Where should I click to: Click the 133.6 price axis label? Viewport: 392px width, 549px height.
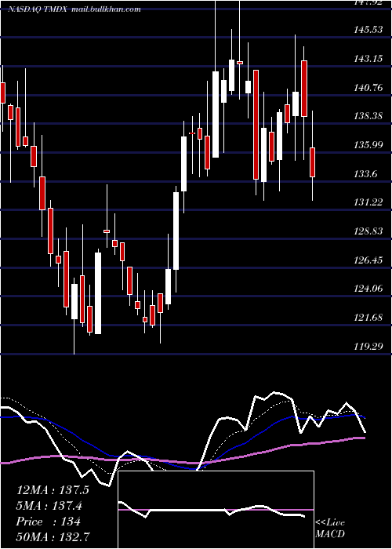click(x=366, y=173)
